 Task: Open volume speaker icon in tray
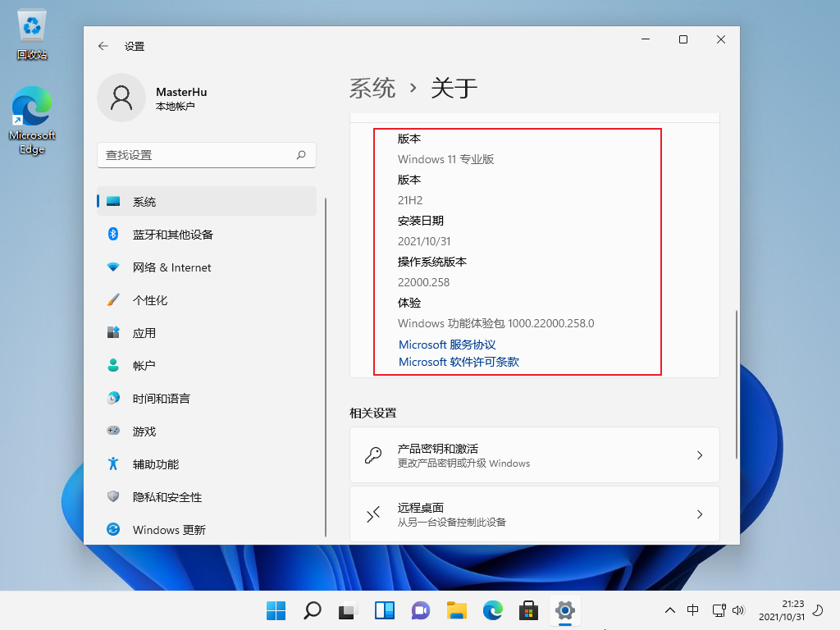click(x=738, y=610)
